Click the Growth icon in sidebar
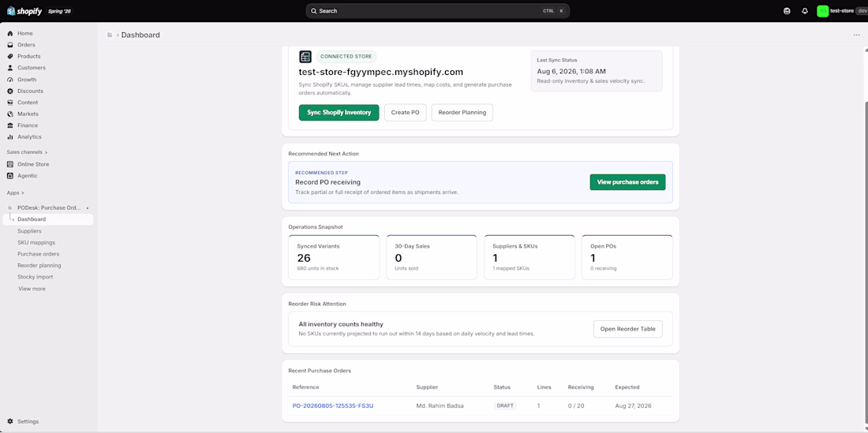Screen dimensions: 868x433 click(10, 80)
